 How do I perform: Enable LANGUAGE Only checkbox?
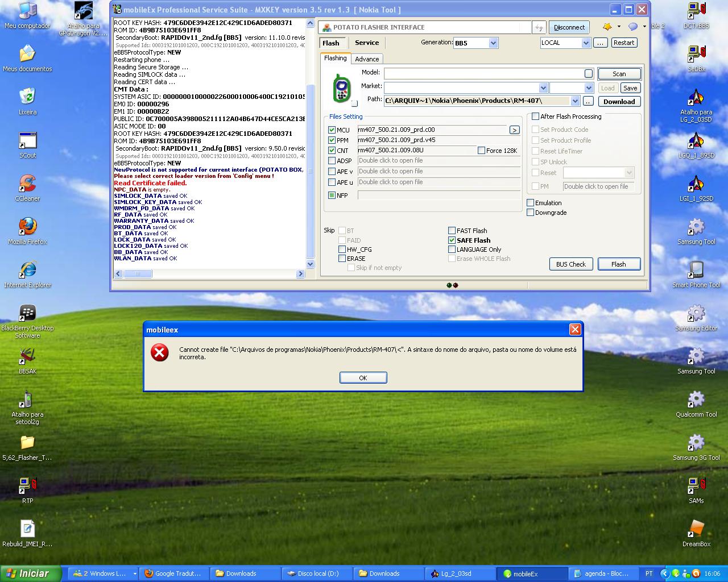click(x=452, y=250)
